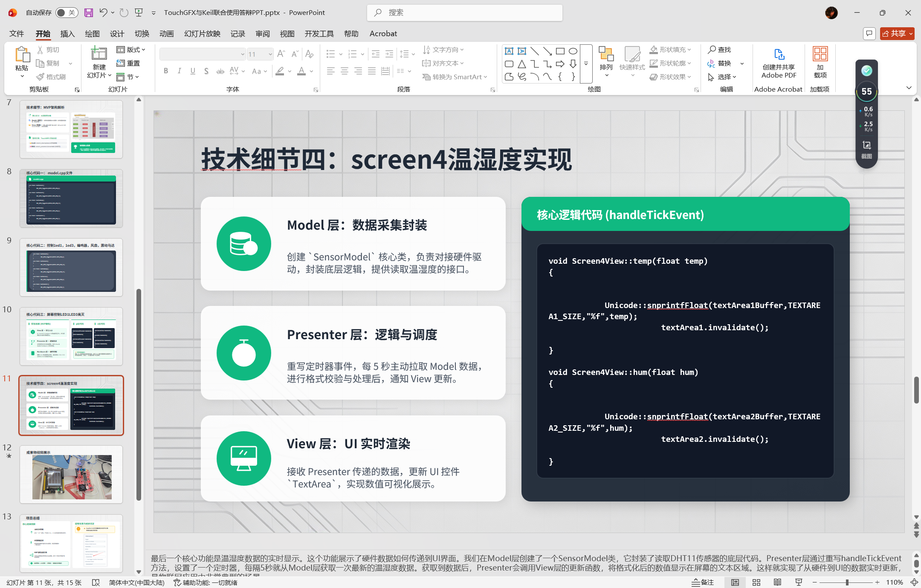Click the Find (查找) magnifier icon
The width and height of the screenshot is (921, 588).
[712, 50]
